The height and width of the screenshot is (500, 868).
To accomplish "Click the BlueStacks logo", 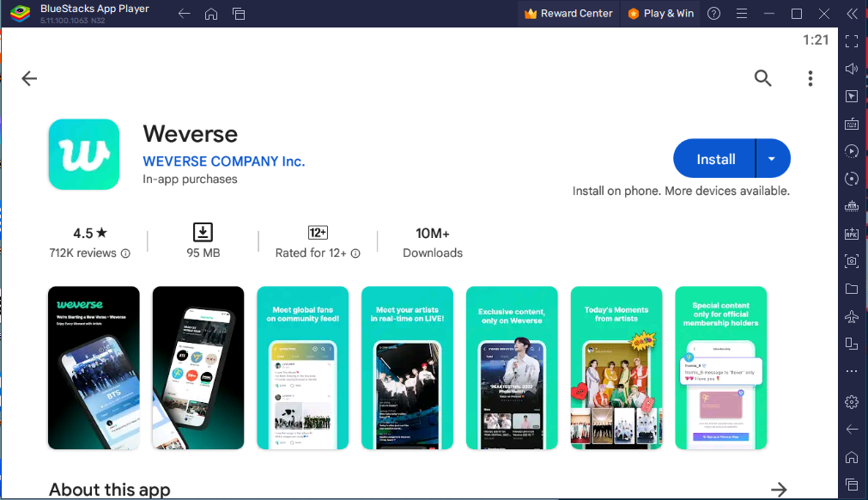I will tap(20, 13).
